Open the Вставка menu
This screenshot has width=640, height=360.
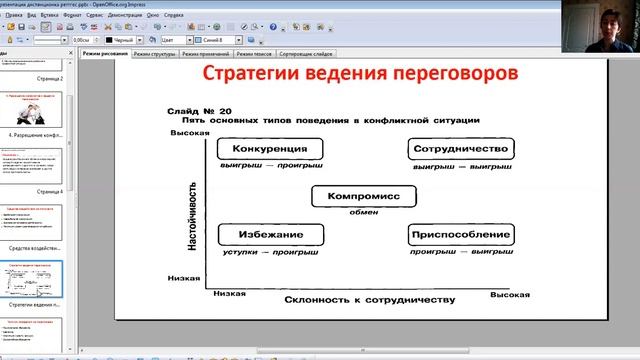point(49,15)
